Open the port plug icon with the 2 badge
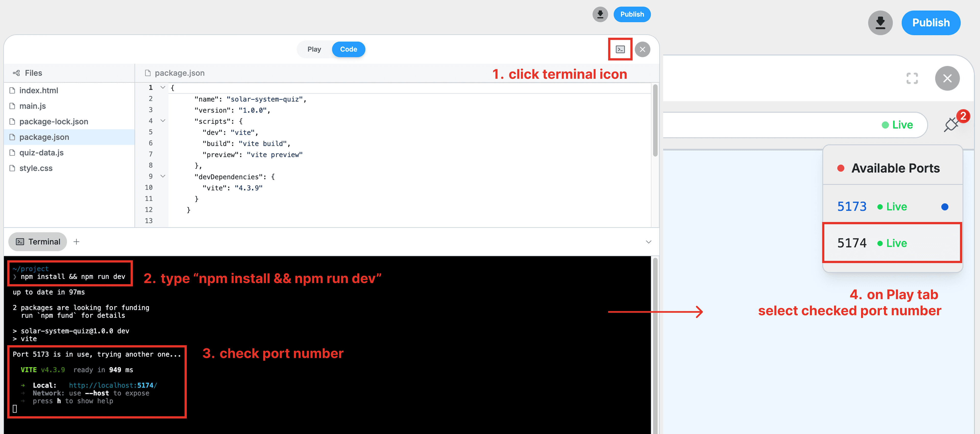The height and width of the screenshot is (434, 980). click(951, 124)
